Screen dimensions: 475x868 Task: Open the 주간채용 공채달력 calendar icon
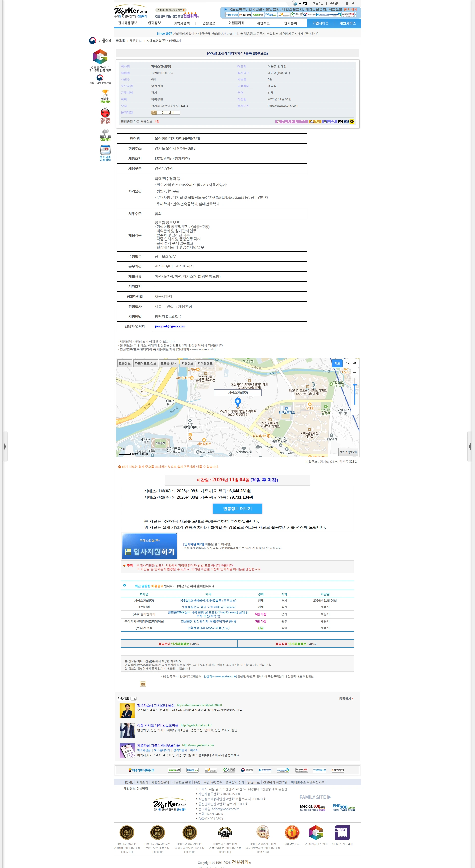(x=105, y=153)
